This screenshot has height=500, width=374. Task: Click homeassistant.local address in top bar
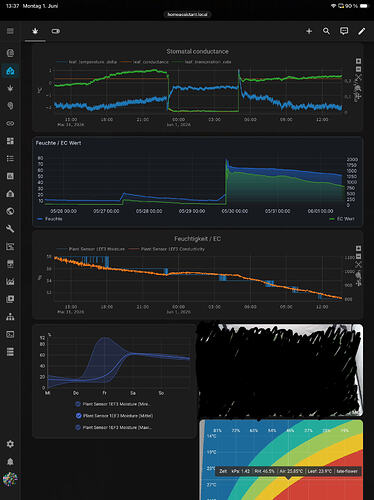187,15
